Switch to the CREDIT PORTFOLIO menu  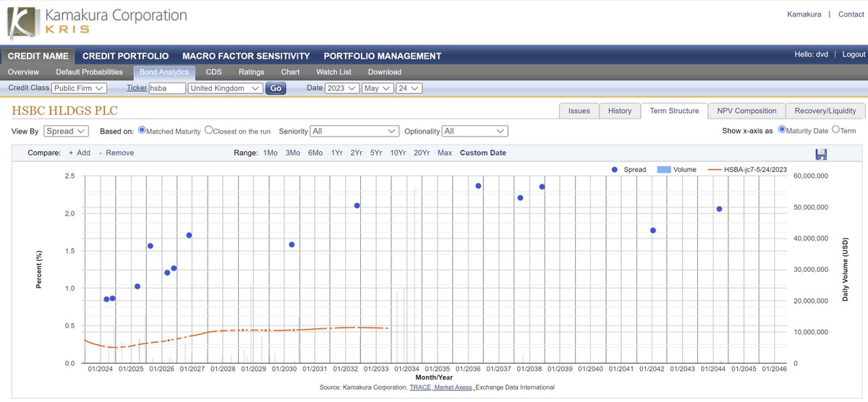(126, 56)
